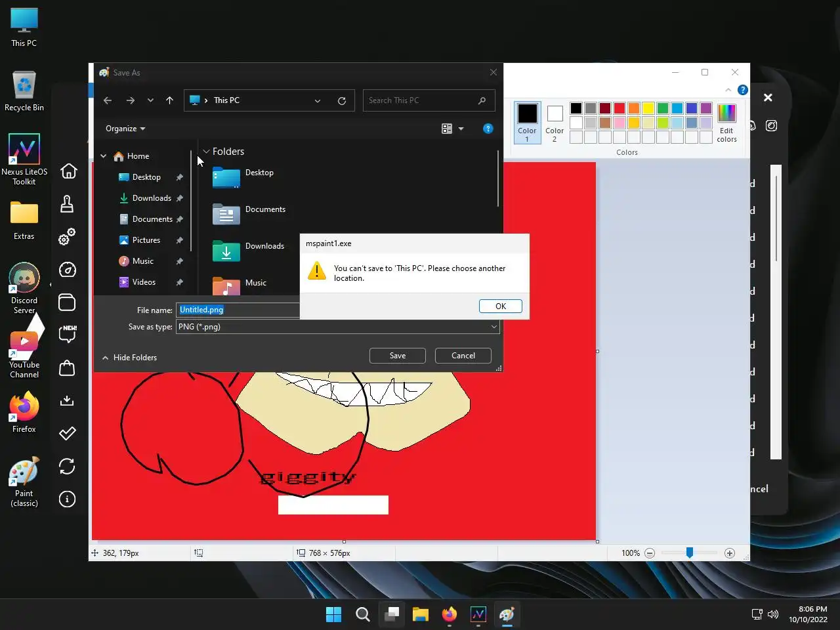Open Firefox from the taskbar
Image resolution: width=840 pixels, height=630 pixels.
[x=449, y=614]
